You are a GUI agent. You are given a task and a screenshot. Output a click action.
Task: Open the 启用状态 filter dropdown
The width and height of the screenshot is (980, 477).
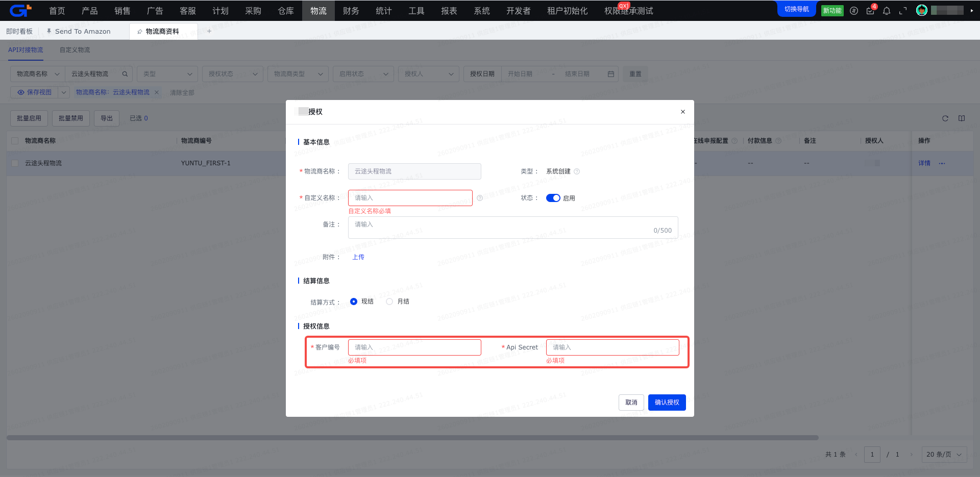363,74
